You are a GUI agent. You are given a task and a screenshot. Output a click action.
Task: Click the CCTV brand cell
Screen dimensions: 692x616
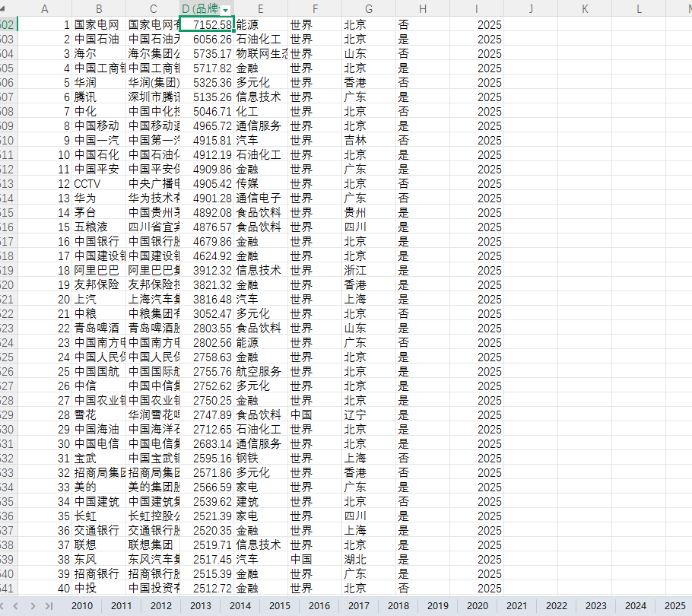tap(99, 184)
